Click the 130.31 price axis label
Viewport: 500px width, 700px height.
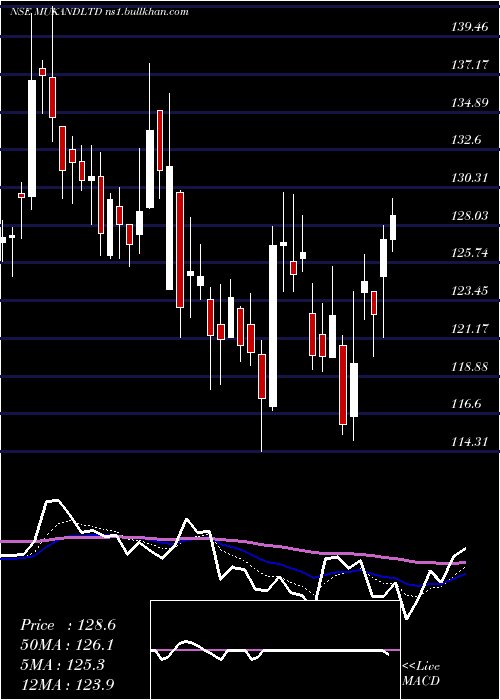(x=470, y=178)
